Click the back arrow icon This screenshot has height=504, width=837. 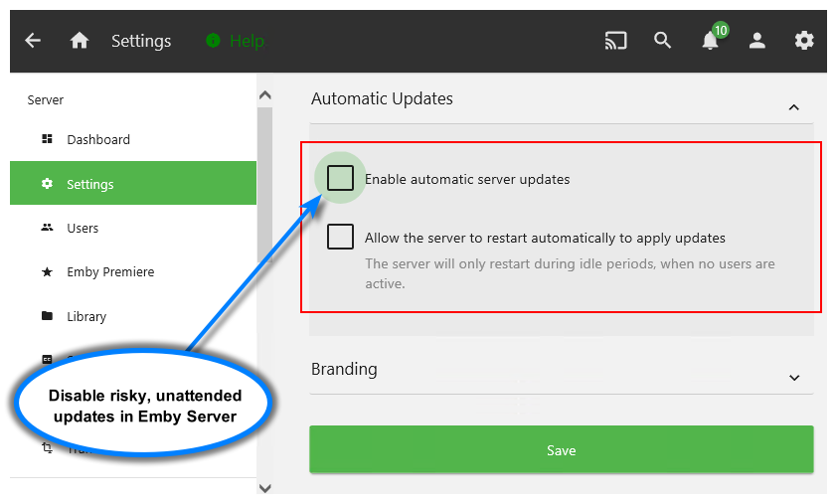tap(33, 41)
